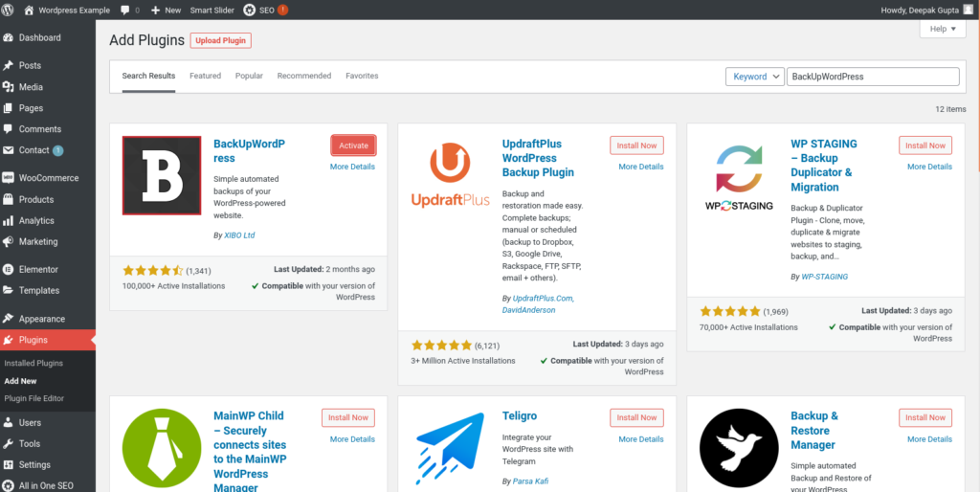Open More Details for WP STAGING
This screenshot has height=492, width=980.
tap(929, 167)
